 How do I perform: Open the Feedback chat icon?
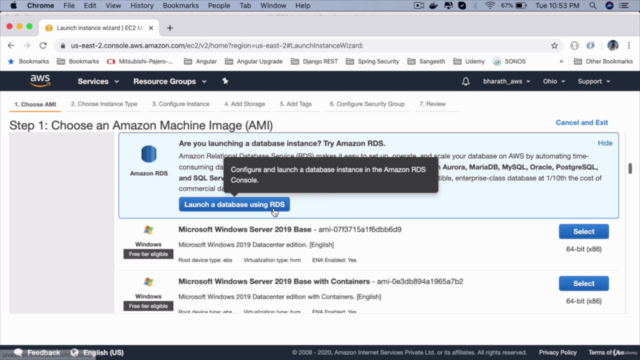(18, 352)
